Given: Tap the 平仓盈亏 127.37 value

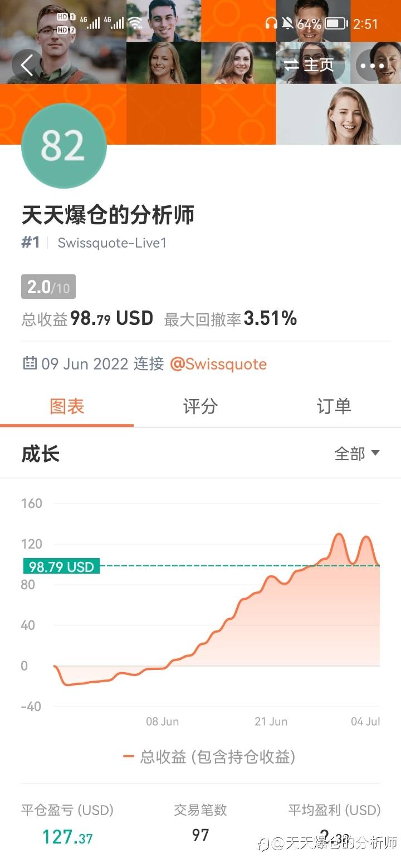Looking at the screenshot, I should tap(67, 837).
